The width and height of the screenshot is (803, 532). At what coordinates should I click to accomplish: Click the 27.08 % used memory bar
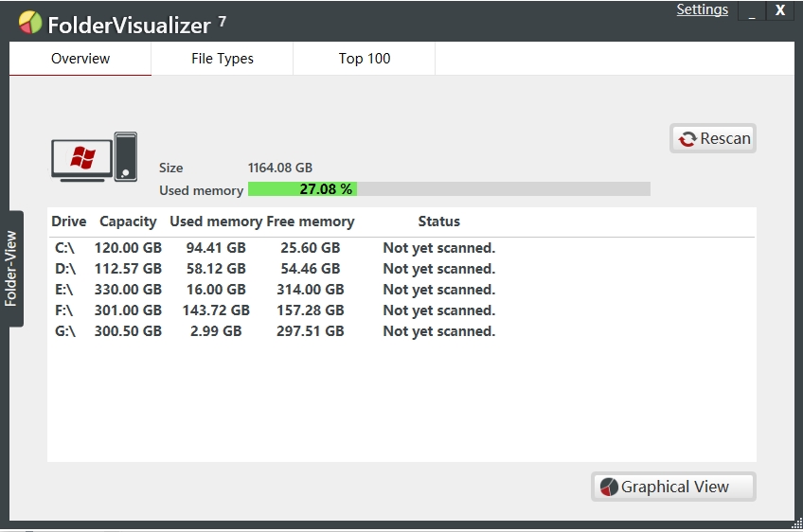449,189
